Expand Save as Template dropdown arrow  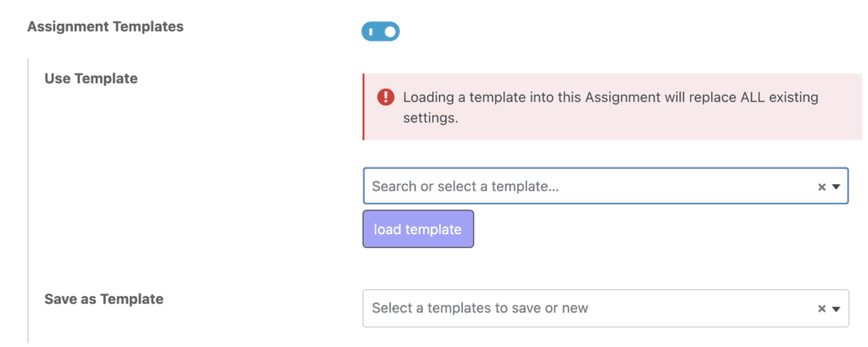pos(836,309)
